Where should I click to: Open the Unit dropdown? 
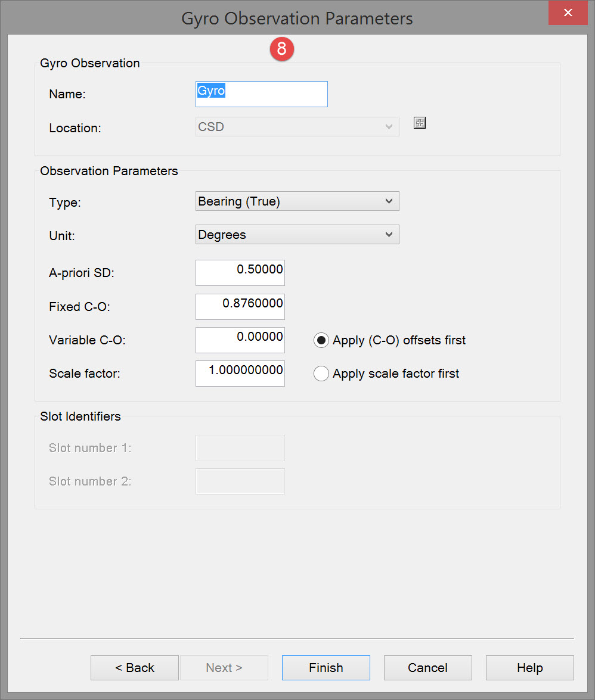(297, 235)
